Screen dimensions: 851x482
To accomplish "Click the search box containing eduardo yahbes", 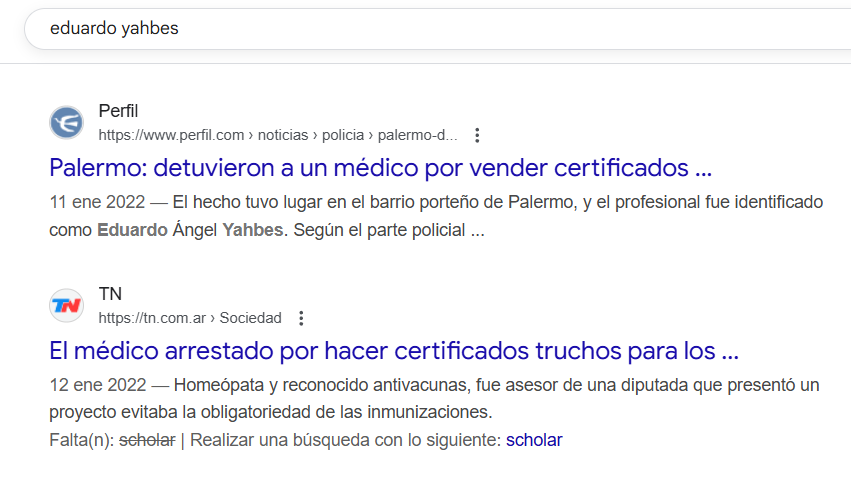I will point(437,29).
